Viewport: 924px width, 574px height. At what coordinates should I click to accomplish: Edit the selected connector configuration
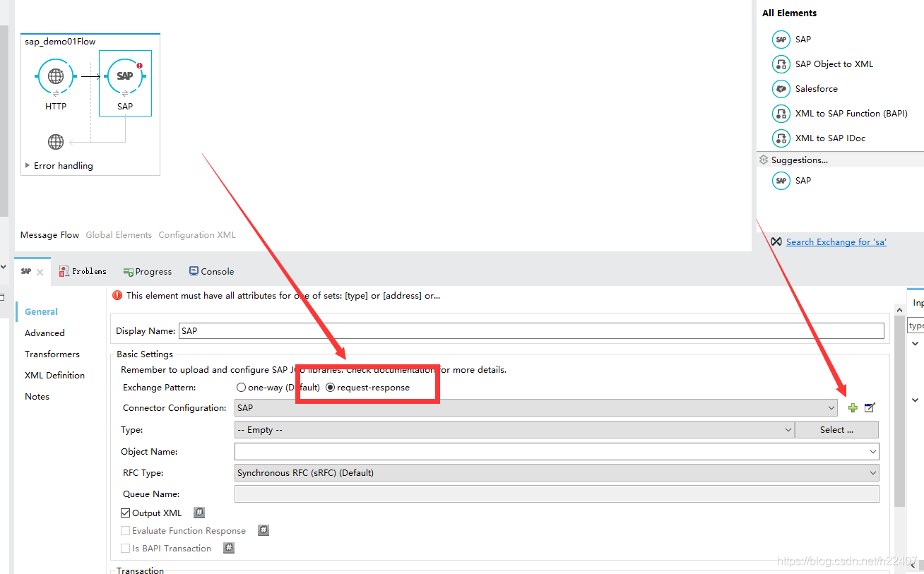(870, 408)
